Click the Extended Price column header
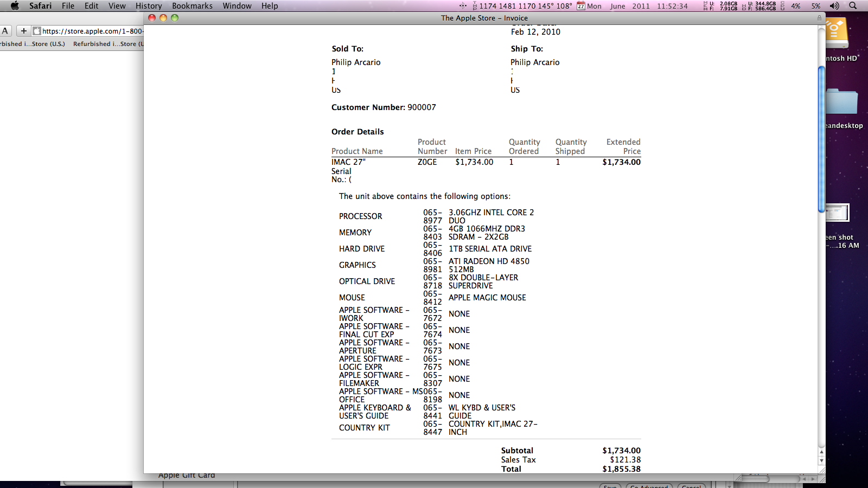The width and height of the screenshot is (868, 488). pyautogui.click(x=623, y=146)
